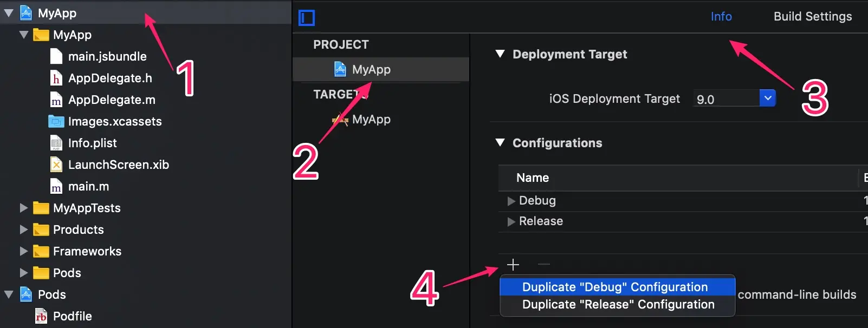Expand the MyAppTests folder
The height and width of the screenshot is (328, 868).
click(23, 208)
